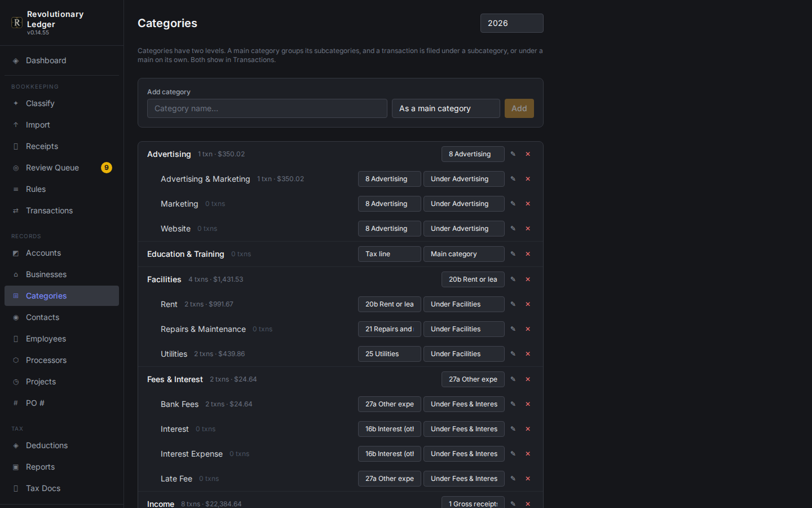Click the Category name input field
This screenshot has height=508, width=812.
click(267, 108)
